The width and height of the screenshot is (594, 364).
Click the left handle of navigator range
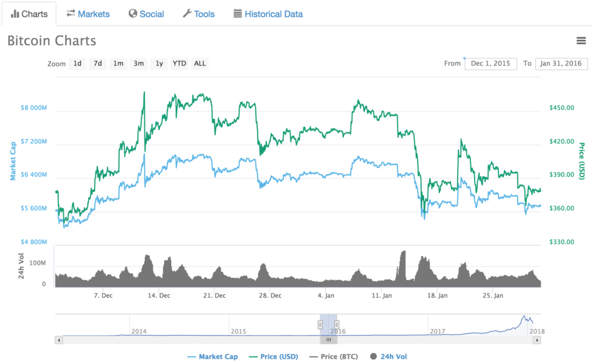(x=320, y=325)
